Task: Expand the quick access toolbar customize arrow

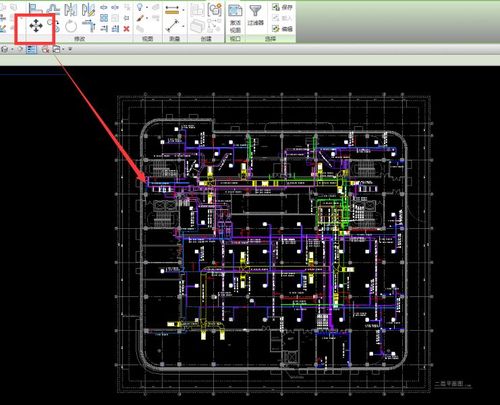Action: (x=70, y=49)
